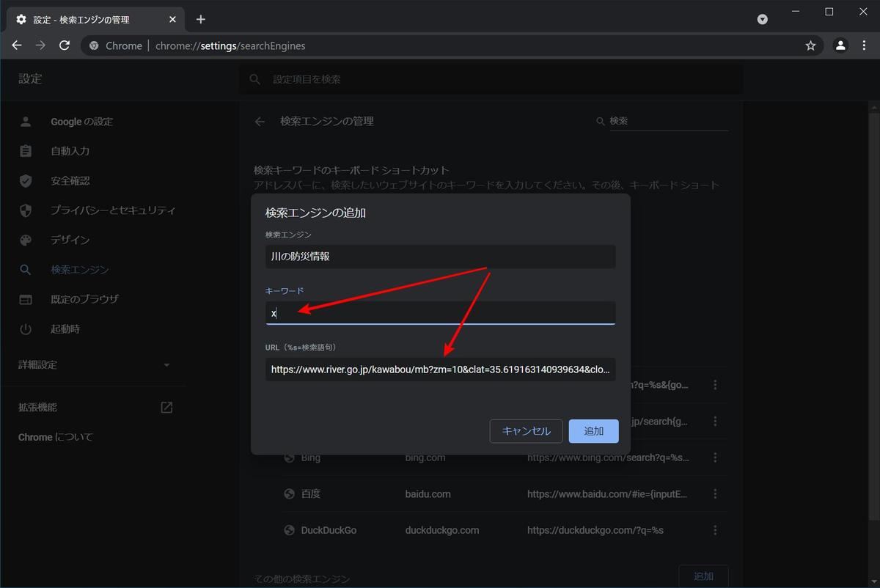Screen dimensions: 880x588
Task: Click the 安全確認 shield check icon
Action: tap(26, 180)
